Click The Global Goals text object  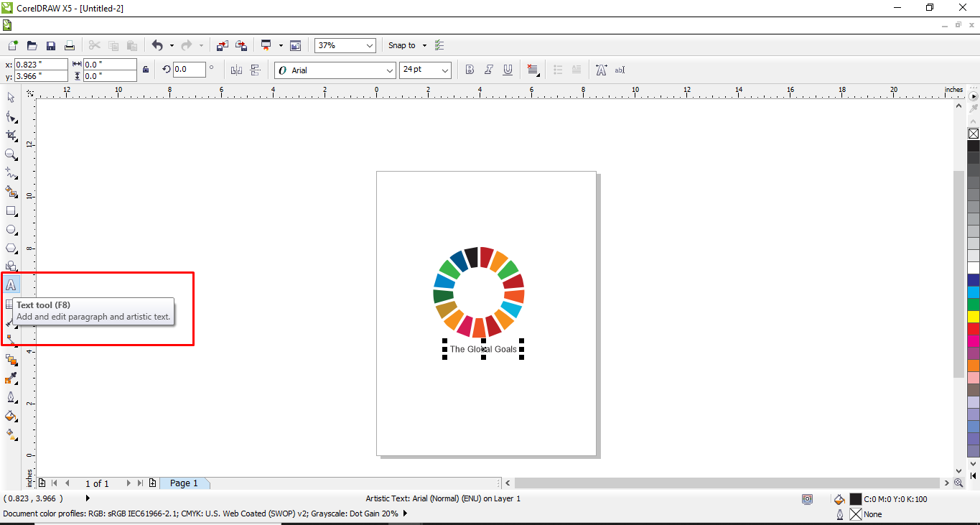[483, 349]
